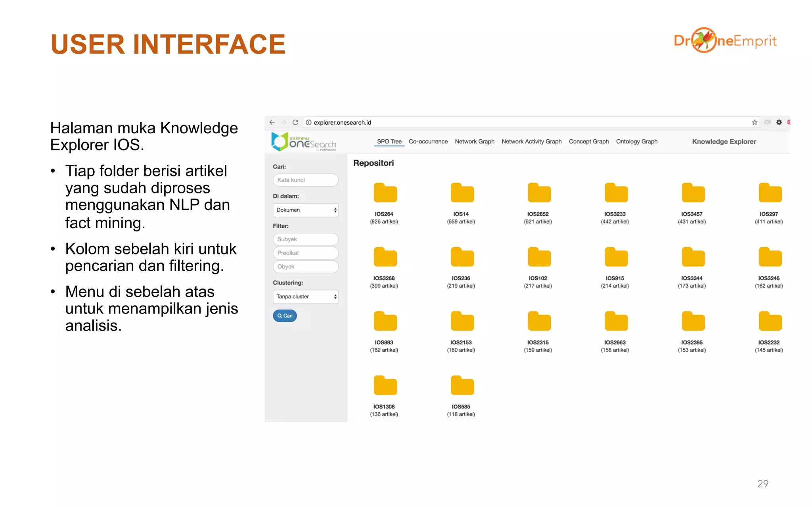This screenshot has width=812, height=508.
Task: Open the IOS585 folder icon
Action: tap(462, 386)
